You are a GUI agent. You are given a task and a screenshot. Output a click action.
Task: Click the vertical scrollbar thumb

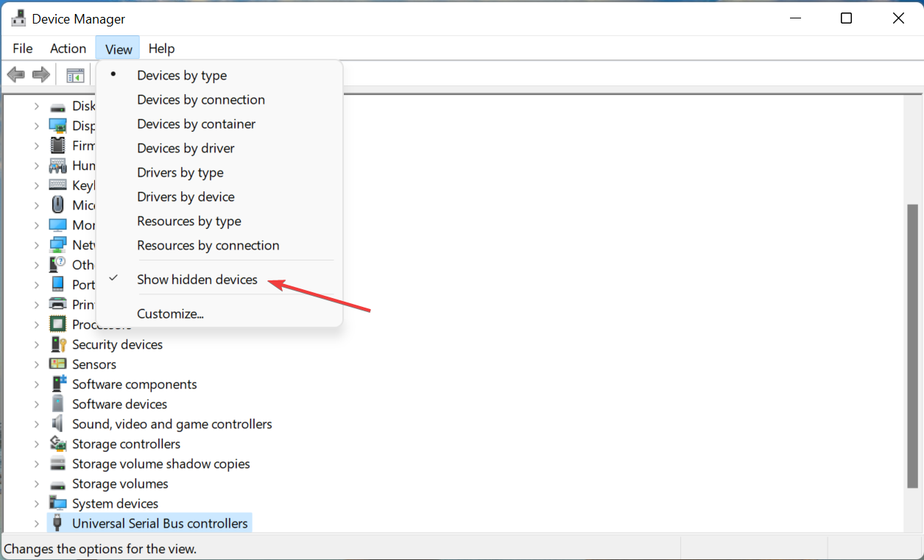[913, 346]
